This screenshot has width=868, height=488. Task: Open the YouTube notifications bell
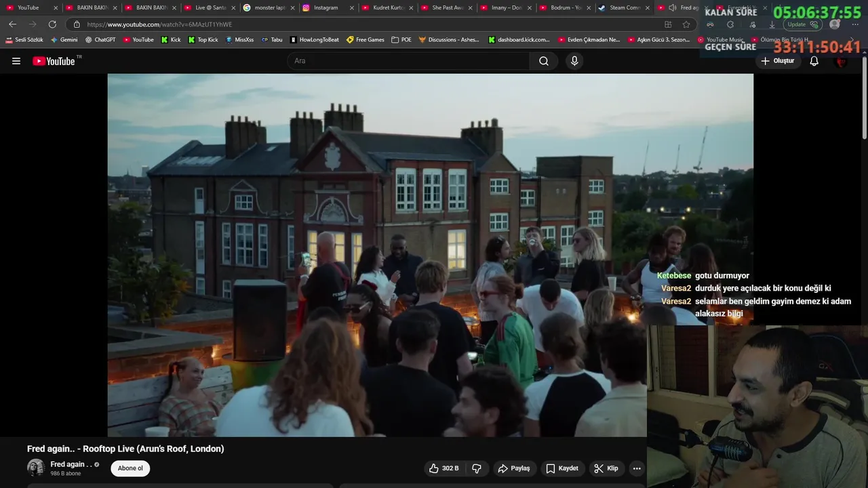[x=814, y=61]
